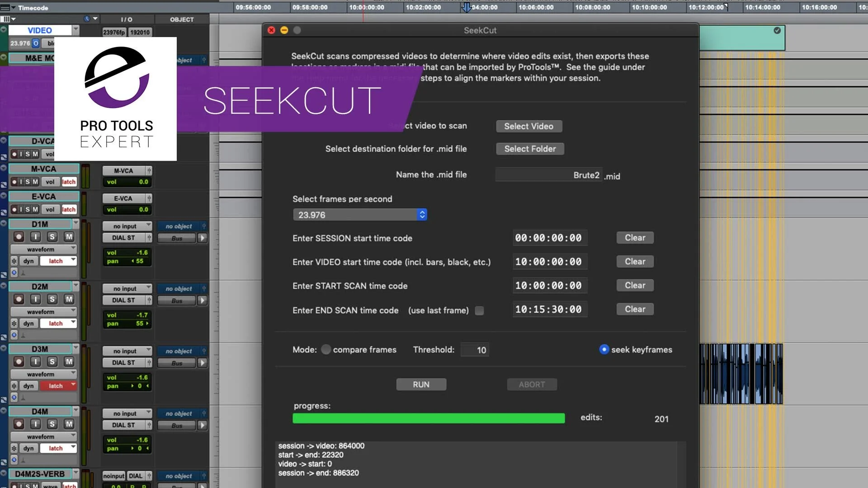This screenshot has height=488, width=868.
Task: Record-enable the M-VCA track
Action: (x=14, y=182)
